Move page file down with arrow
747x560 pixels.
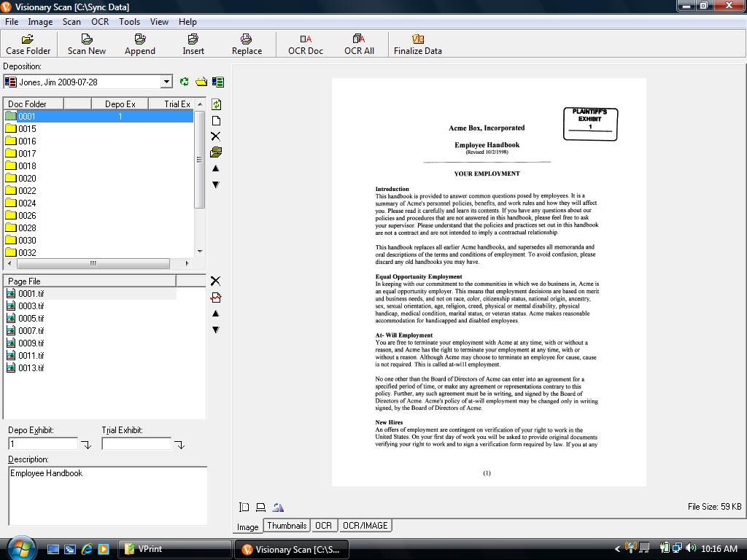(216, 330)
